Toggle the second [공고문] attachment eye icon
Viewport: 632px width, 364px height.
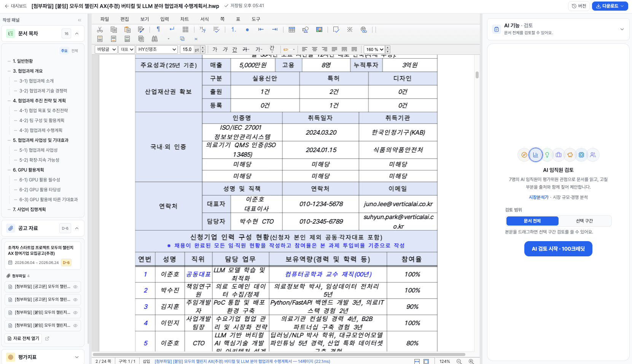coord(75,300)
